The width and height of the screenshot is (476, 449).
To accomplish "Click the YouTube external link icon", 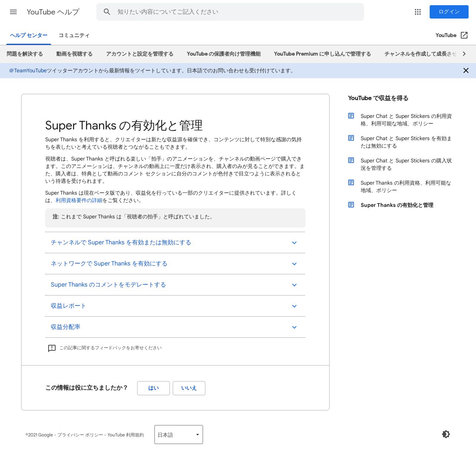I will (x=464, y=35).
